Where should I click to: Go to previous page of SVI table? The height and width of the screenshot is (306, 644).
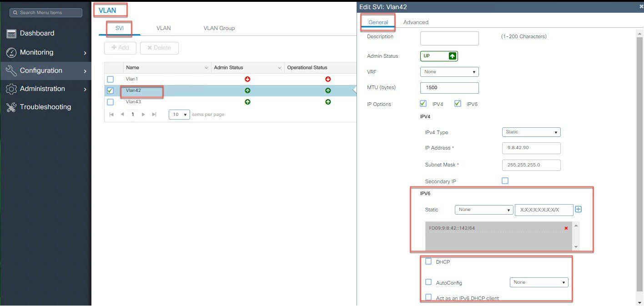[122, 115]
